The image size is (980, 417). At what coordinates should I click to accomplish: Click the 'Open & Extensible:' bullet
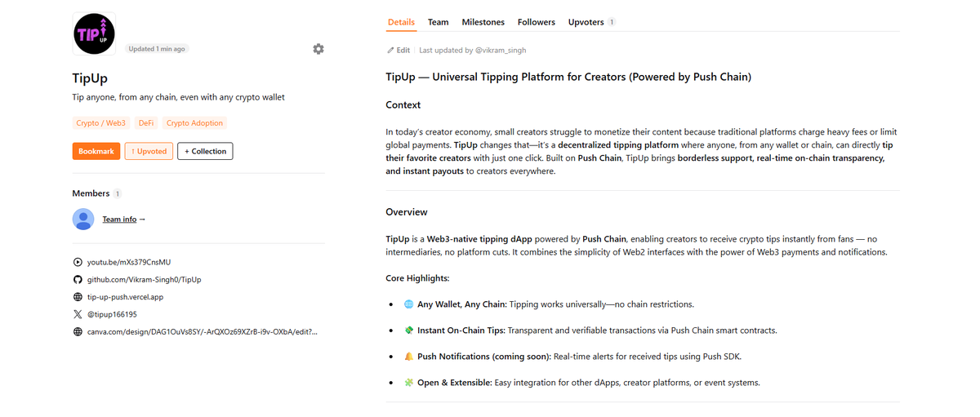coord(455,383)
